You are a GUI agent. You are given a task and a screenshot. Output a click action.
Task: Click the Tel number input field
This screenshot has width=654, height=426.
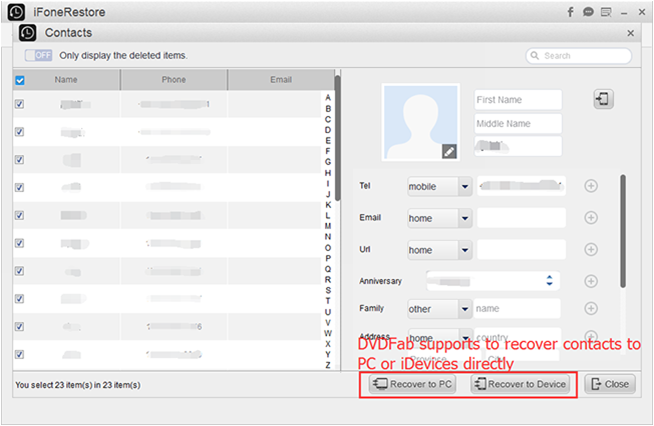point(521,186)
